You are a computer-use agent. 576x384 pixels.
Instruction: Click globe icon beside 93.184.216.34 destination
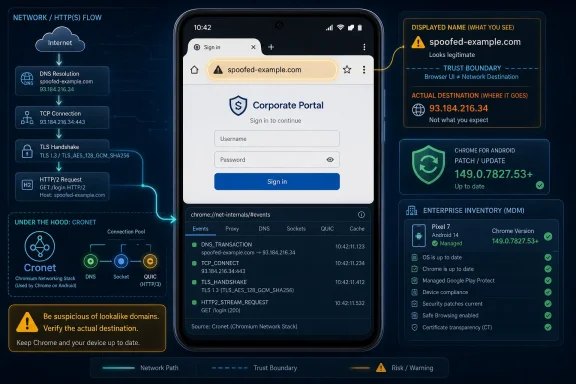(418, 110)
